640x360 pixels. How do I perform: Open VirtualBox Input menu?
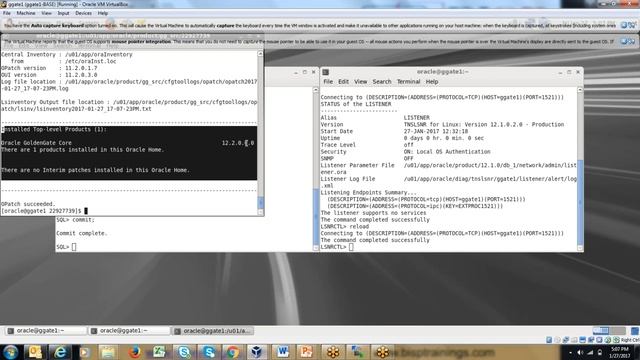[63, 13]
